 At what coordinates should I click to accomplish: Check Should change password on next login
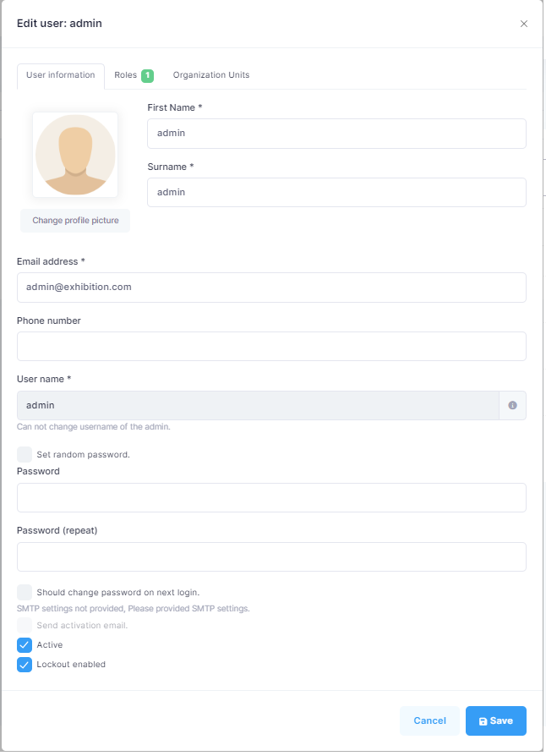(25, 592)
